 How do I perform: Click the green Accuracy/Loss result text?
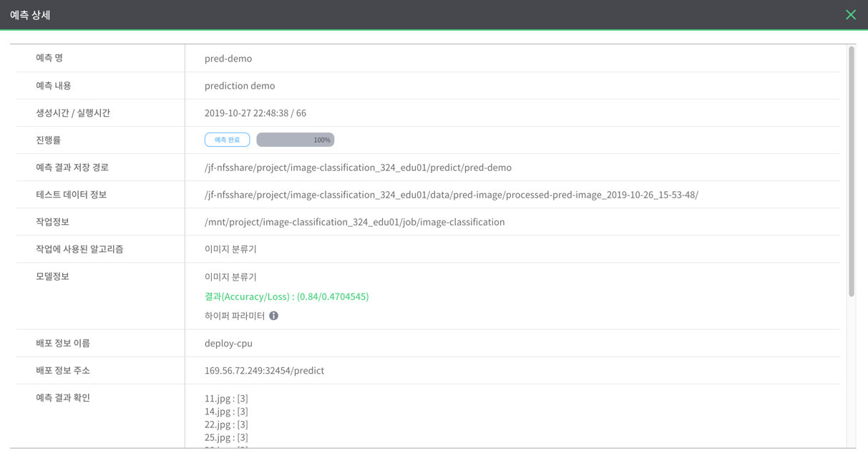[x=287, y=296]
